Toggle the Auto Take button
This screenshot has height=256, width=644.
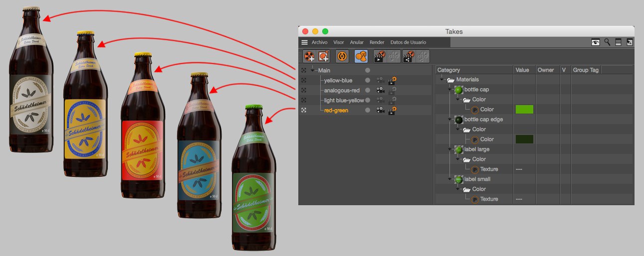pyautogui.click(x=342, y=56)
